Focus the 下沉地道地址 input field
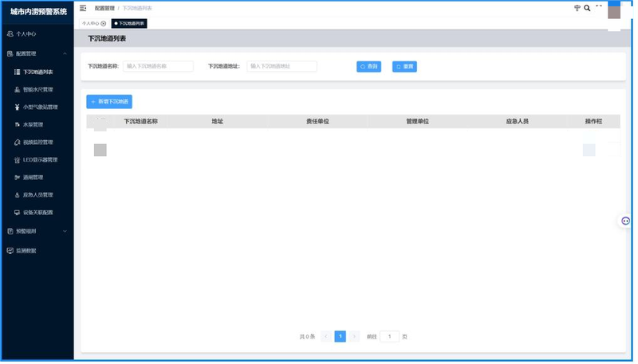 pyautogui.click(x=282, y=66)
